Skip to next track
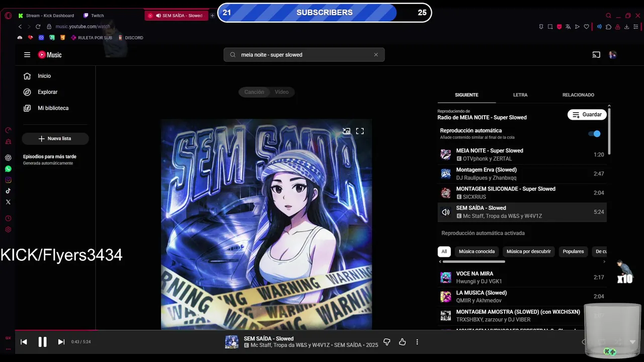Image resolution: width=644 pixels, height=362 pixels. [61, 342]
